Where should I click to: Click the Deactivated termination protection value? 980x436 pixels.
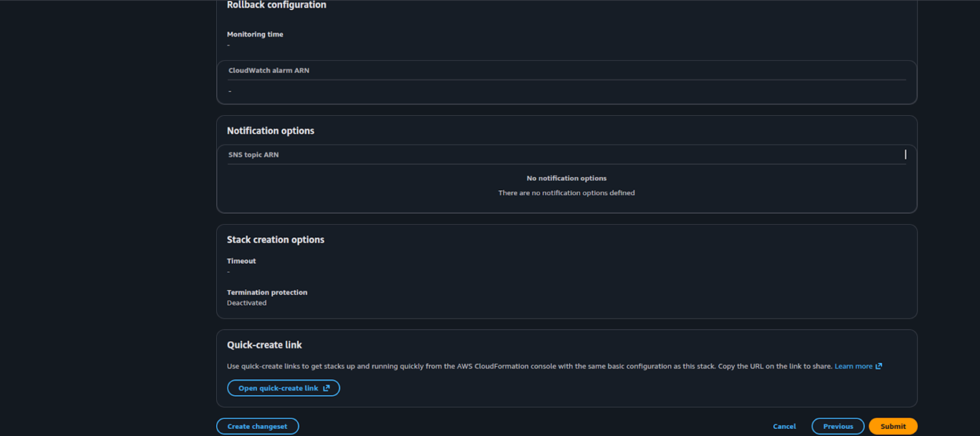(247, 303)
